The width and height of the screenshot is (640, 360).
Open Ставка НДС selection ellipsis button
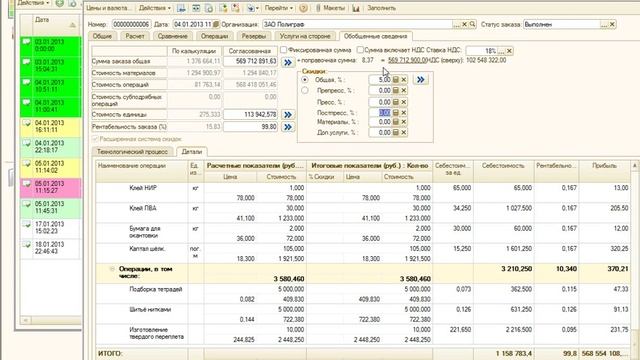(501, 51)
